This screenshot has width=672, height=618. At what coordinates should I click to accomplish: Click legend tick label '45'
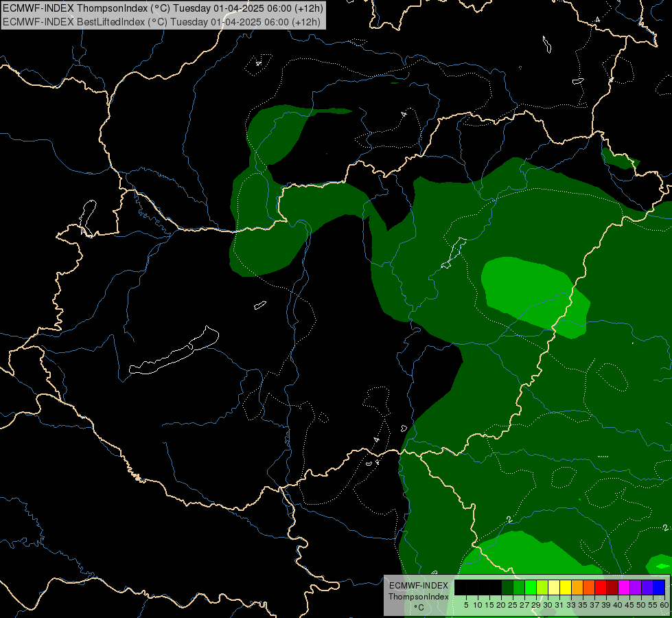click(629, 605)
